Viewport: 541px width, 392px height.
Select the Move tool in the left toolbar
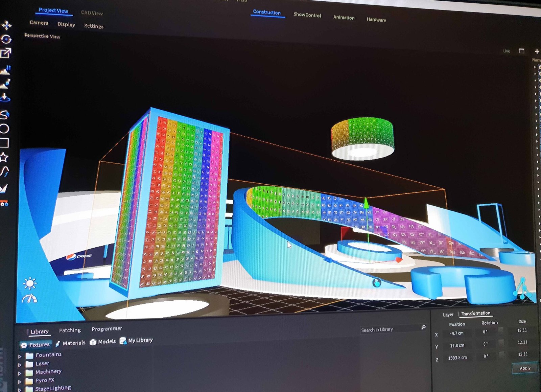[x=6, y=25]
